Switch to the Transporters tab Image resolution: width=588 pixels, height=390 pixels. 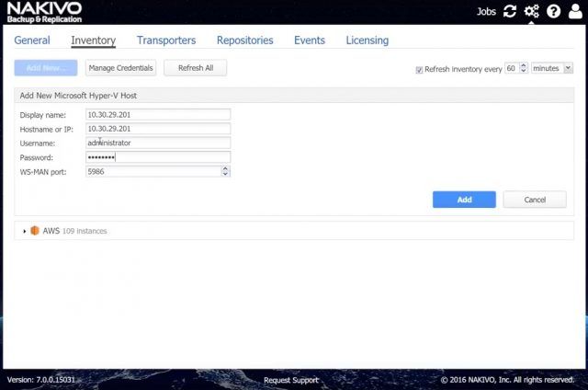pos(166,40)
